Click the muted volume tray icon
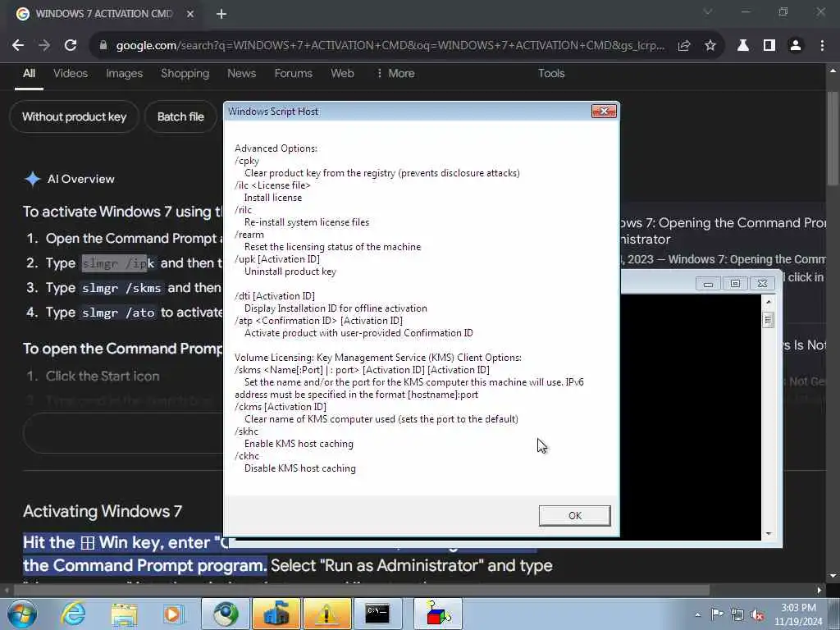 click(757, 614)
